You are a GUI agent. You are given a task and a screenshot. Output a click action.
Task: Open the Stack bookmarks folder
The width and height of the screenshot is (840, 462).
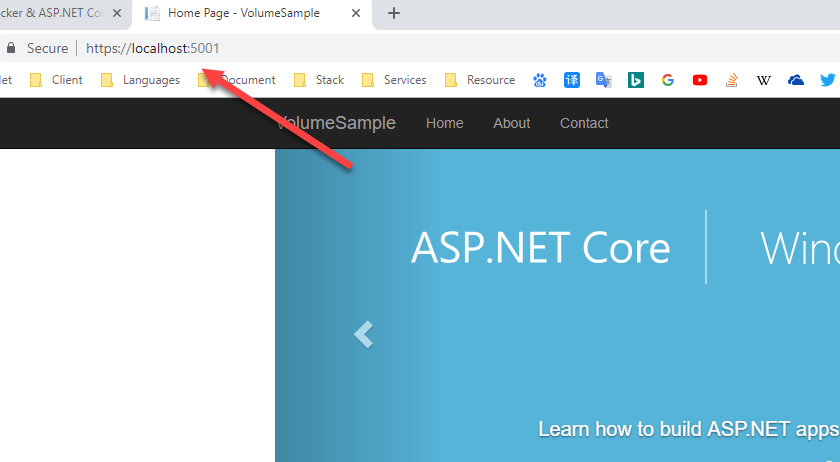[319, 80]
